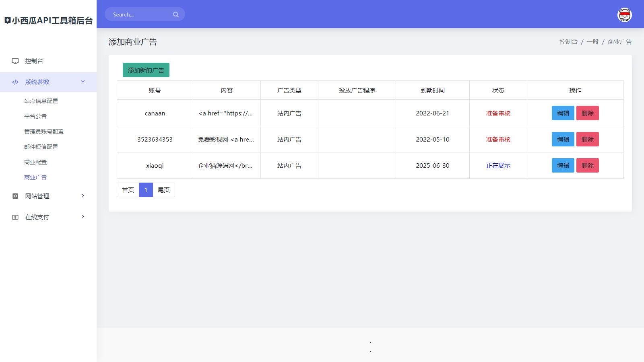Click 商业广告 breadcrumb text

619,42
